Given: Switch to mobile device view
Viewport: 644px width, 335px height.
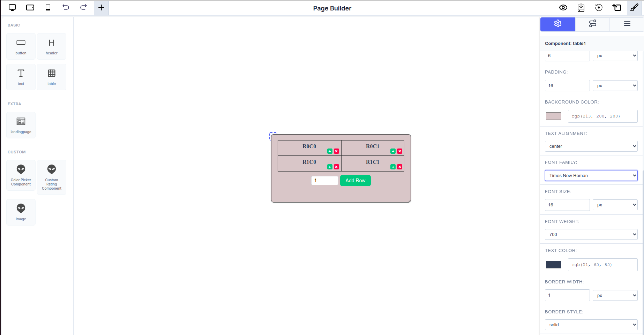Looking at the screenshot, I should point(48,8).
